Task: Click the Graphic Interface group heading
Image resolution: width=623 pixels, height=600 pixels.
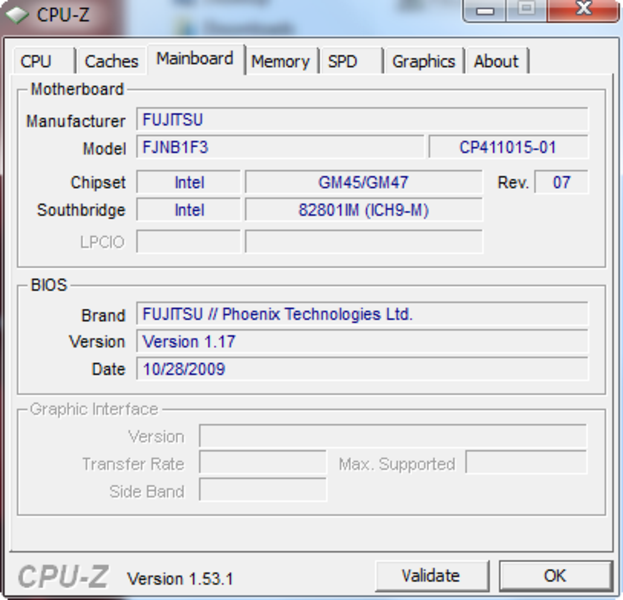Action: click(x=94, y=409)
